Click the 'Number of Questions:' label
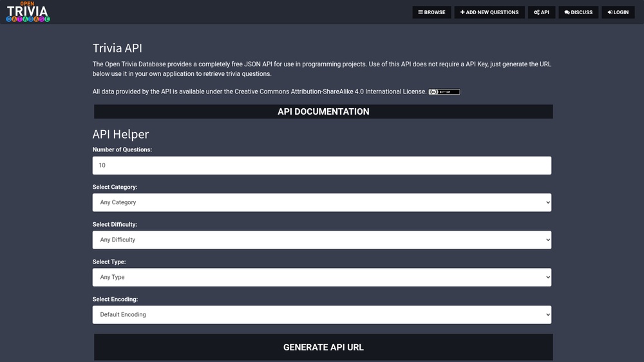 [122, 149]
